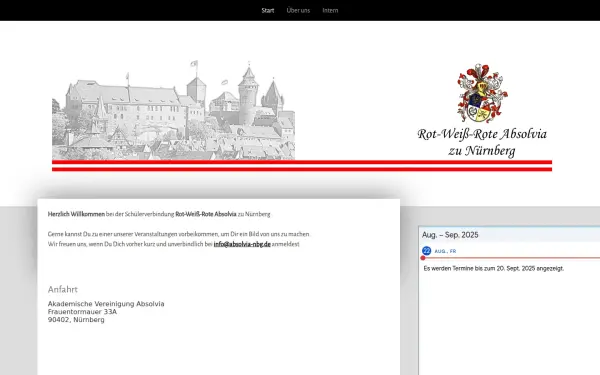Select calendar date badge 22
Screen dimensions: 600x375
(x=426, y=251)
